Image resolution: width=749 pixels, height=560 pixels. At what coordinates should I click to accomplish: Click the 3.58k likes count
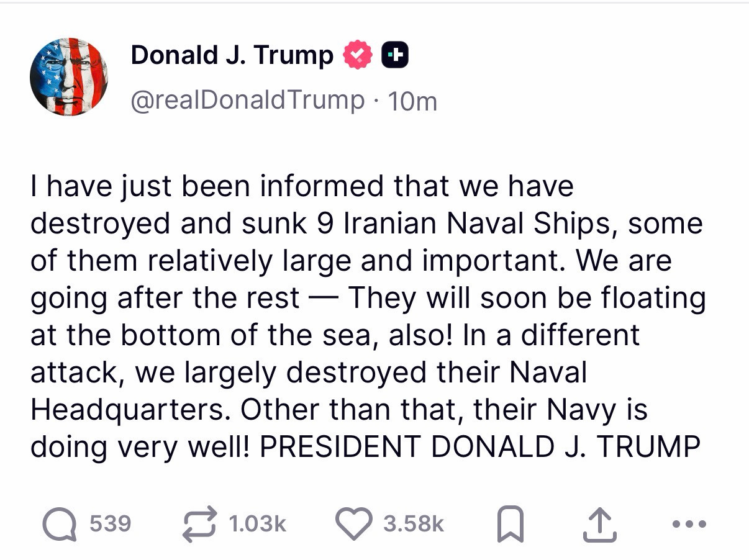[x=413, y=524]
